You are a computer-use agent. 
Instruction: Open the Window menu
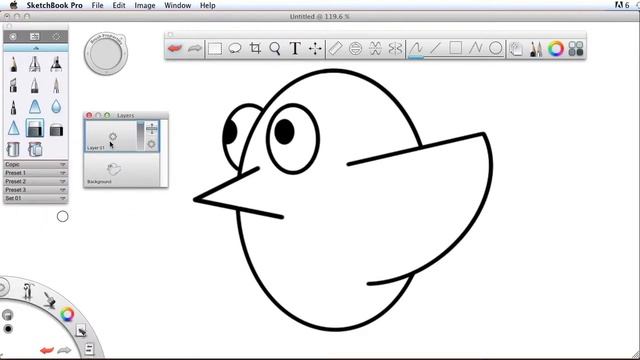(178, 5)
